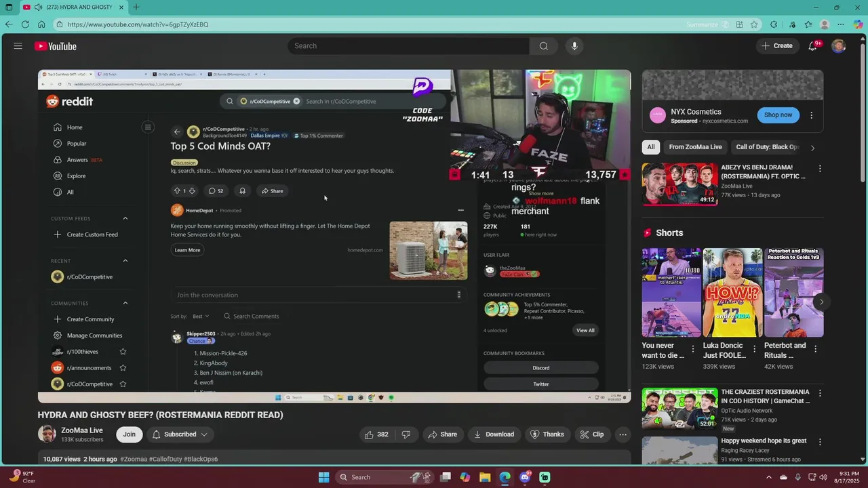This screenshot has width=868, height=488.
Task: Click the Download button
Action: tap(494, 434)
